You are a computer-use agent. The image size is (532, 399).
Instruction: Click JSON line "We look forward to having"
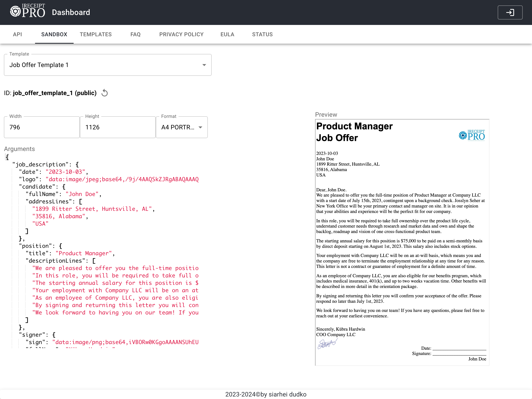click(115, 313)
